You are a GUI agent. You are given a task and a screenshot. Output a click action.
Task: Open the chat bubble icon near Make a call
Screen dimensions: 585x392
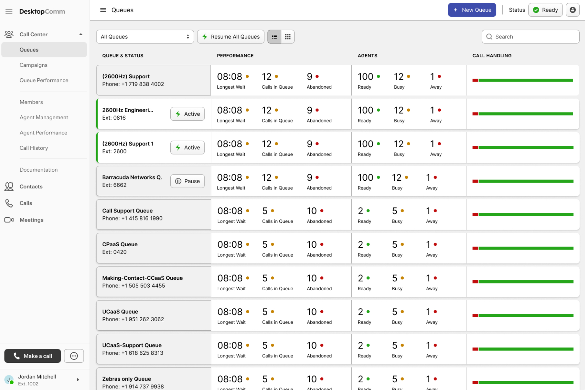coord(74,356)
